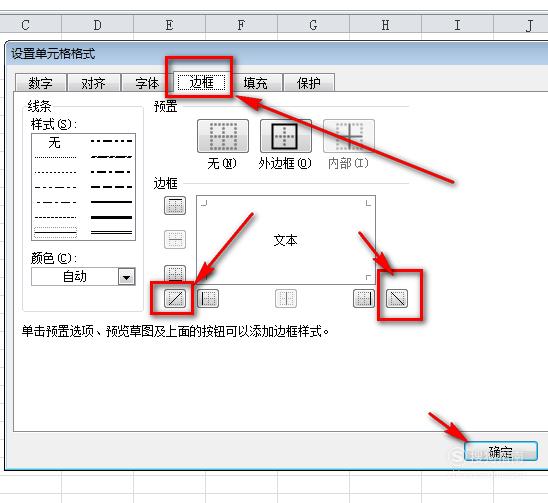This screenshot has width=548, height=503.
Task: Switch to the 数字 tab
Action: (x=41, y=83)
